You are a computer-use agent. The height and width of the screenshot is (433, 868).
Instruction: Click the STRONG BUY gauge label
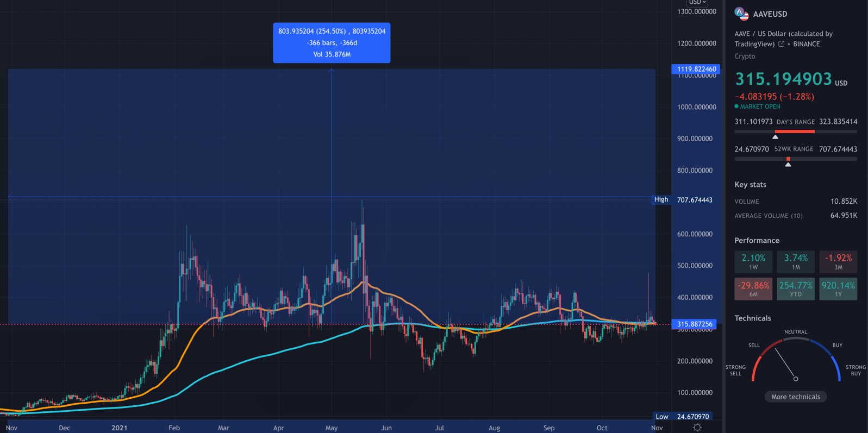tap(855, 371)
